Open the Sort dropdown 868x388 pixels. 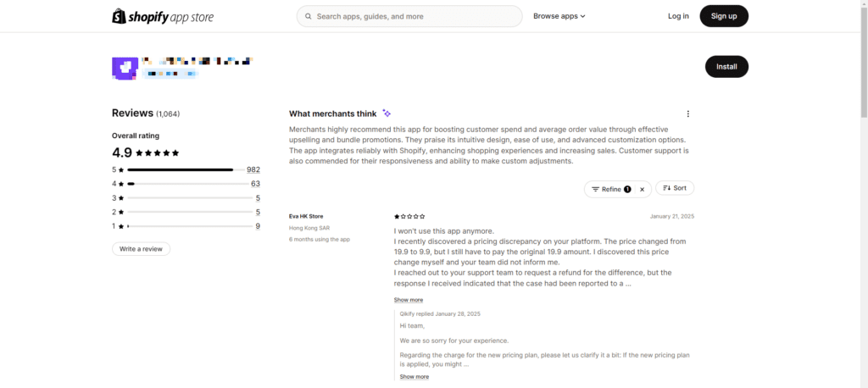coord(675,188)
